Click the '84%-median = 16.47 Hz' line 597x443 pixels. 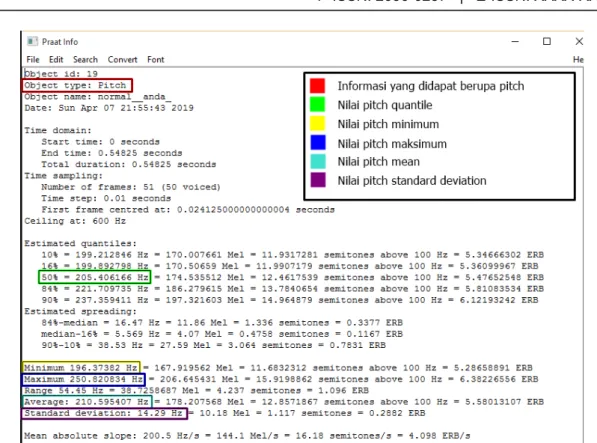(x=222, y=323)
